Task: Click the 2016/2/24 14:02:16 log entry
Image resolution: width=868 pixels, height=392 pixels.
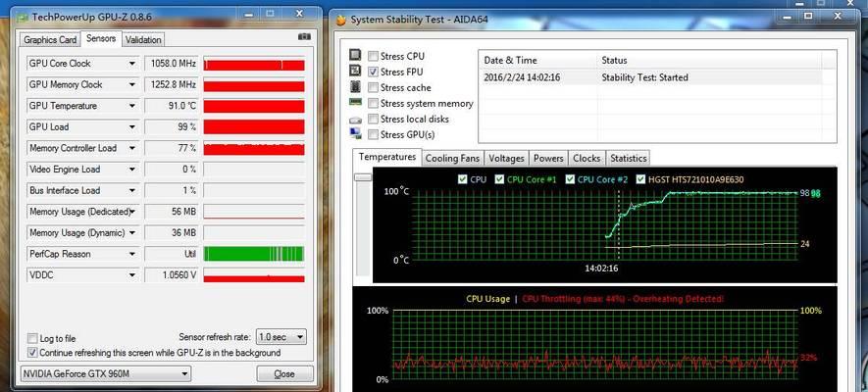Action: pyautogui.click(x=522, y=77)
